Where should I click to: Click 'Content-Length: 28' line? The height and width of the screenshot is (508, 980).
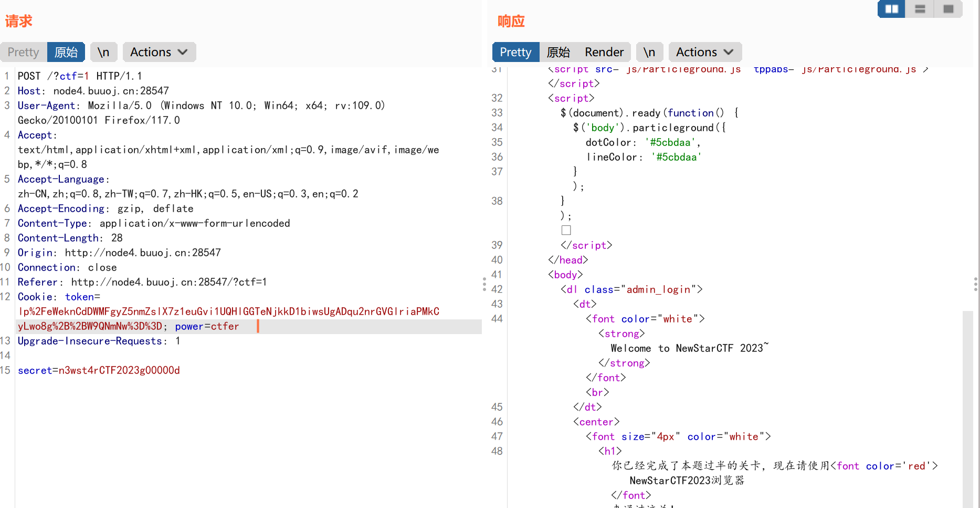tap(70, 238)
